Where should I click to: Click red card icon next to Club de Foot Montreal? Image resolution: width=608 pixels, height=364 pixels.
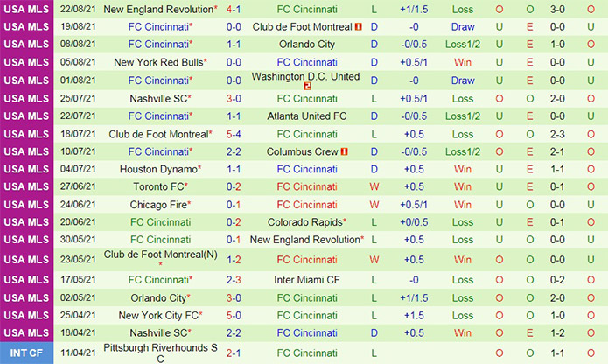359,27
